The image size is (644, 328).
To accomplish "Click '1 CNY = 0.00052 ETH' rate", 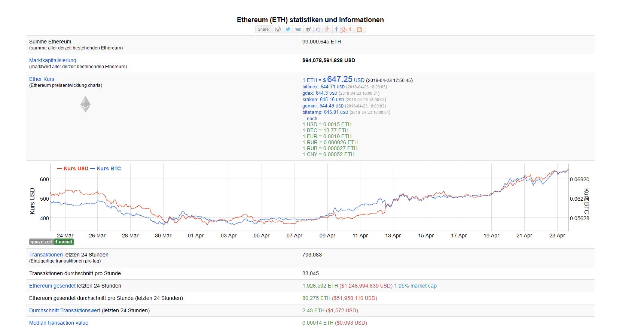I will click(x=328, y=154).
